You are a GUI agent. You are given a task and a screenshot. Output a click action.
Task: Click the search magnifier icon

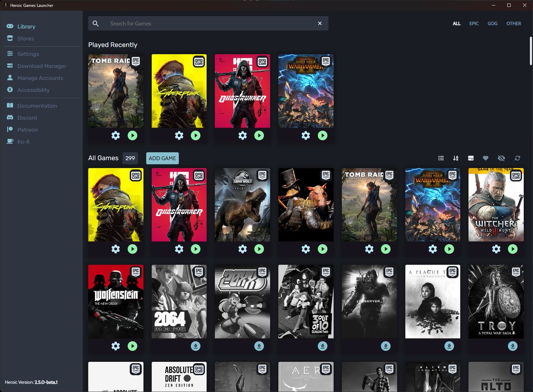[95, 24]
